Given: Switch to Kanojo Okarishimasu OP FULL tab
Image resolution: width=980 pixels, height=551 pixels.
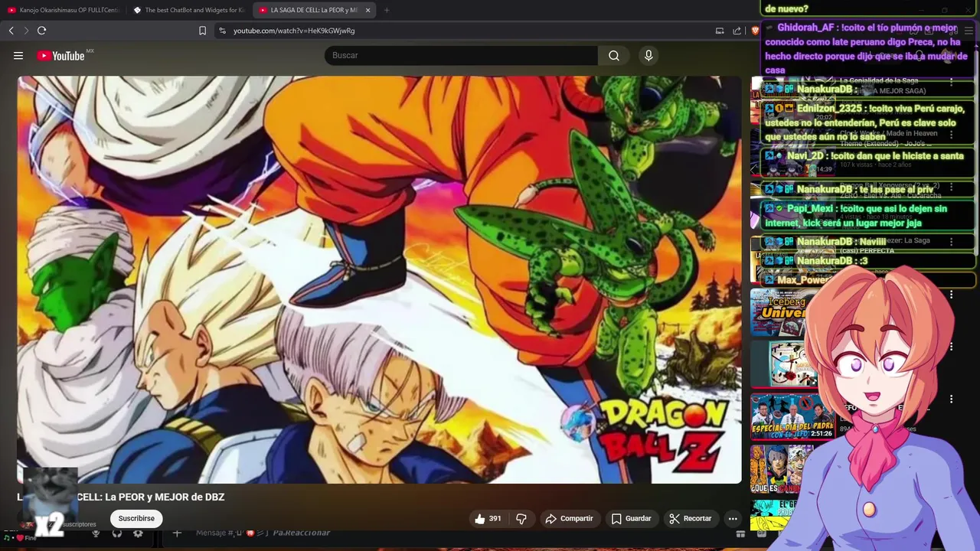Looking at the screenshot, I should [x=64, y=10].
